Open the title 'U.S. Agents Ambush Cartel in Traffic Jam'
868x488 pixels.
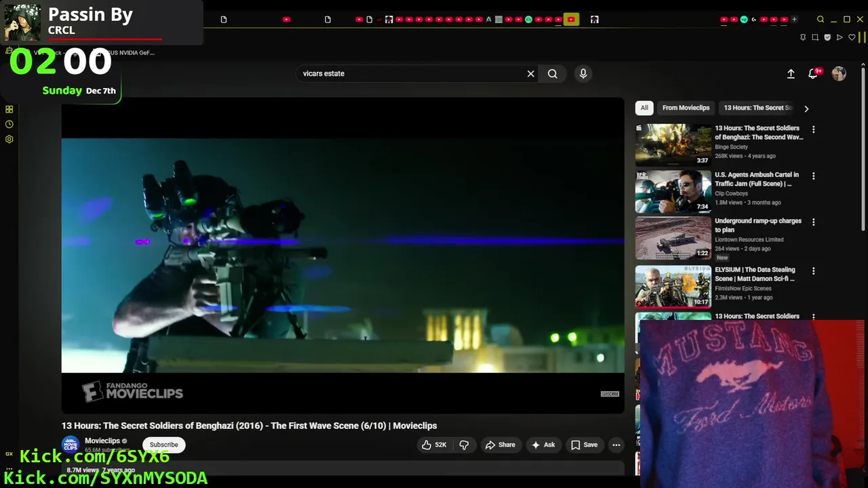coord(757,180)
